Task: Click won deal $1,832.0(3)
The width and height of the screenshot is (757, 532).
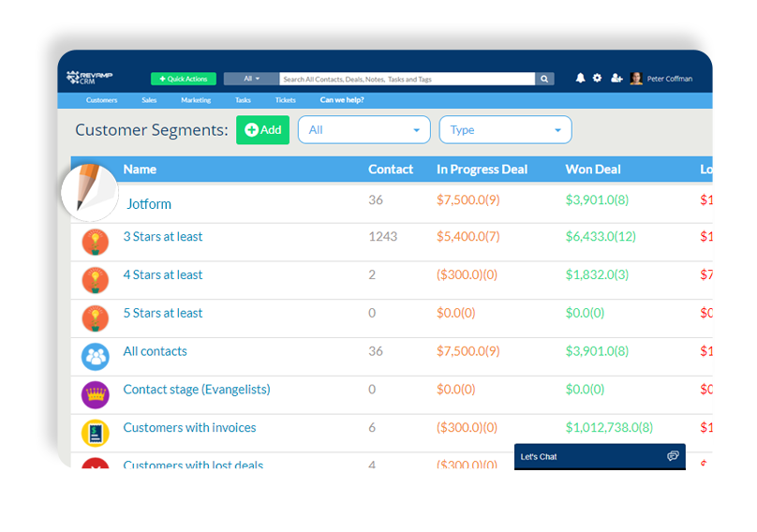Action: 597,274
